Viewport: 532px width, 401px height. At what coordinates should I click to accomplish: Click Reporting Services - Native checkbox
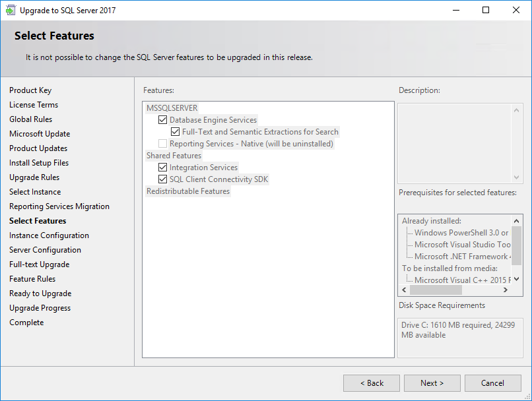click(x=162, y=144)
